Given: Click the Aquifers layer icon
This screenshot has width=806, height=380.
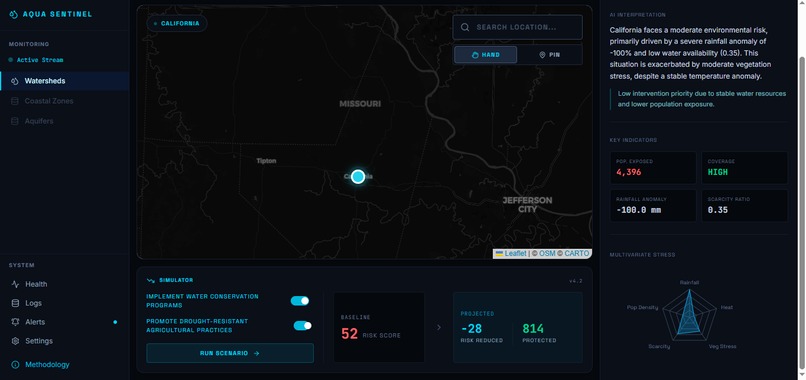Looking at the screenshot, I should (15, 121).
